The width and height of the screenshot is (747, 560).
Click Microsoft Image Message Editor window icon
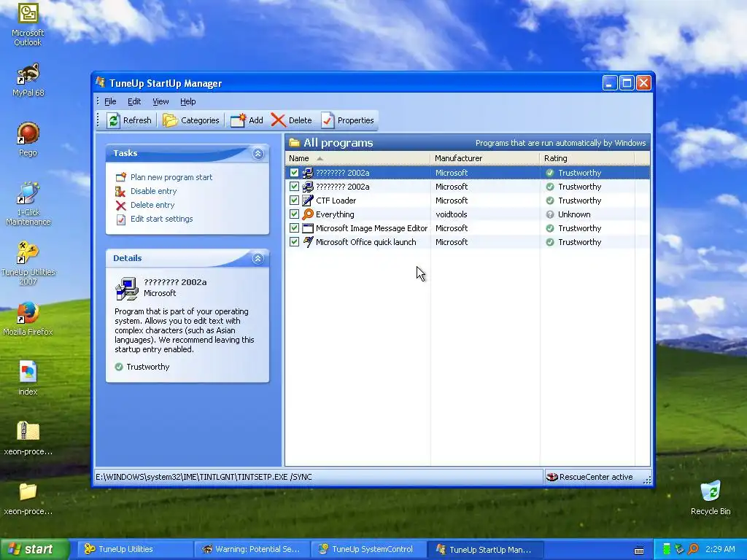[308, 228]
